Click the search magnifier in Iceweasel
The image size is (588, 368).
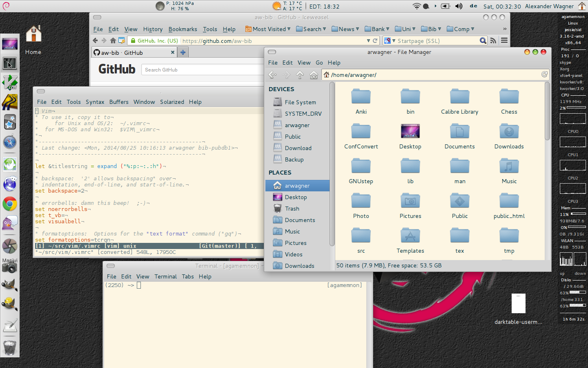[x=483, y=40]
